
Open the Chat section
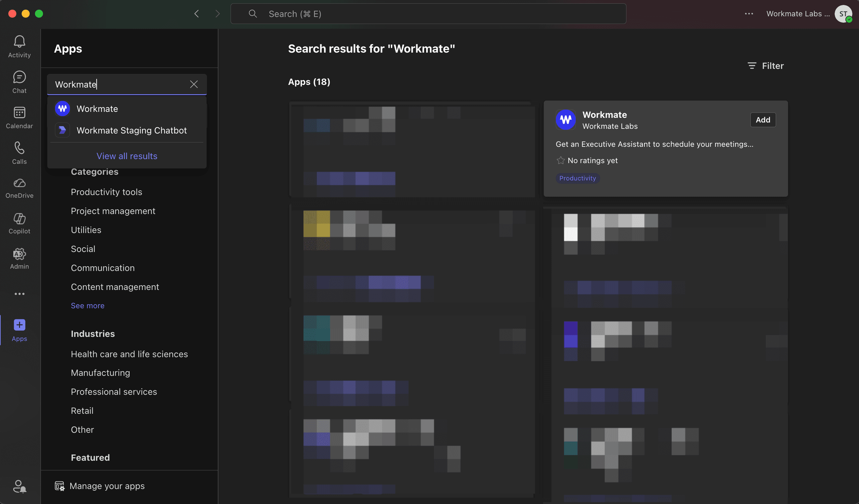tap(19, 83)
